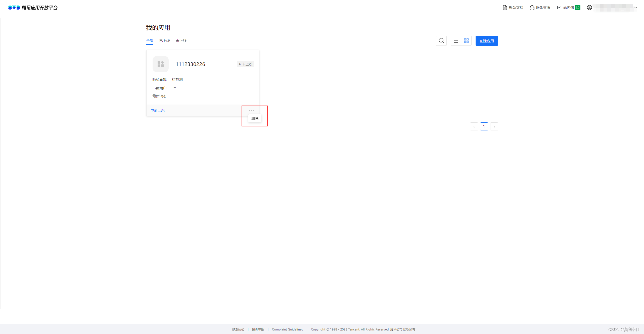Go to next page arrow
Image resolution: width=644 pixels, height=334 pixels.
tap(494, 126)
